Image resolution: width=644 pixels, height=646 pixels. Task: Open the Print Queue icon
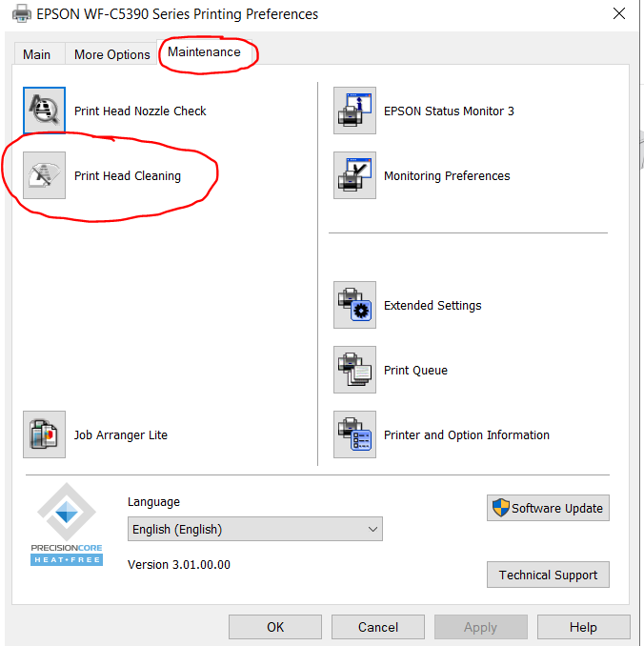[x=354, y=370]
